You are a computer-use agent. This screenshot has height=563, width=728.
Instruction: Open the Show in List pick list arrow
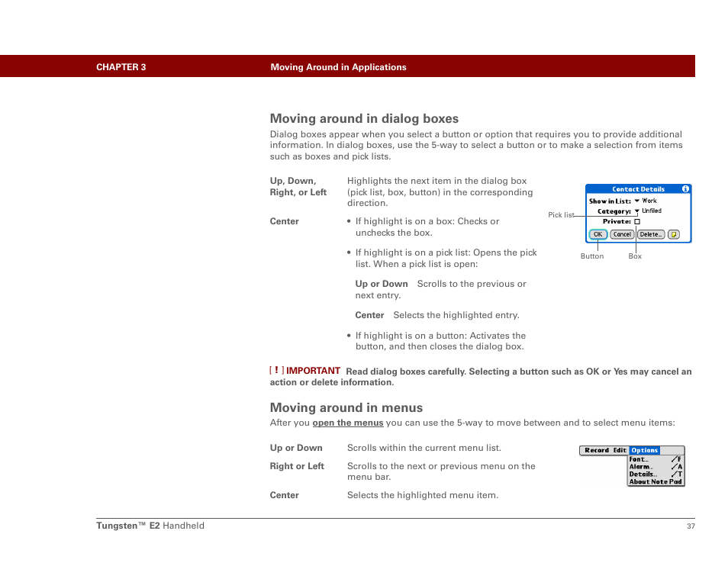point(637,201)
